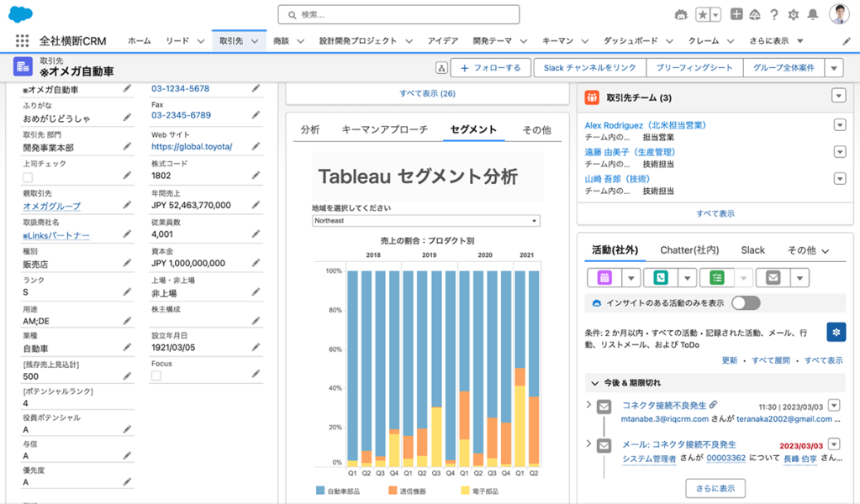Click the 電子部品 yellow legend swatch

(x=465, y=491)
